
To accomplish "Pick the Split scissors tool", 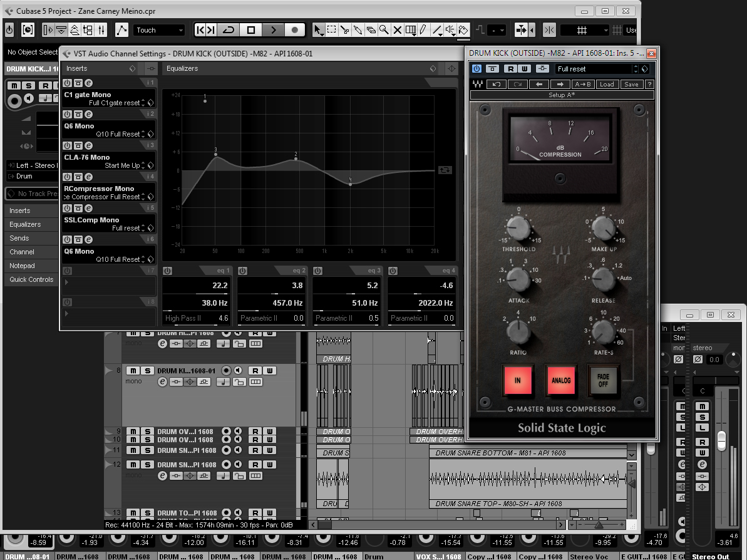I will pyautogui.click(x=345, y=30).
